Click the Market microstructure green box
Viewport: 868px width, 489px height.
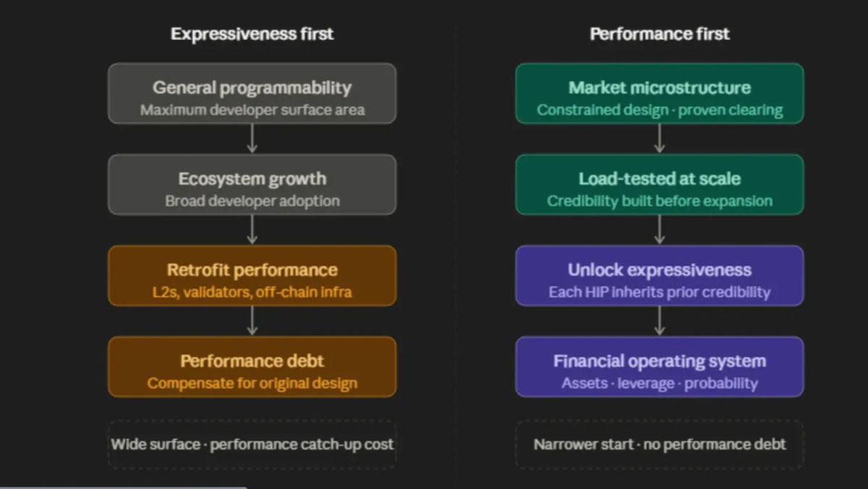tap(659, 93)
